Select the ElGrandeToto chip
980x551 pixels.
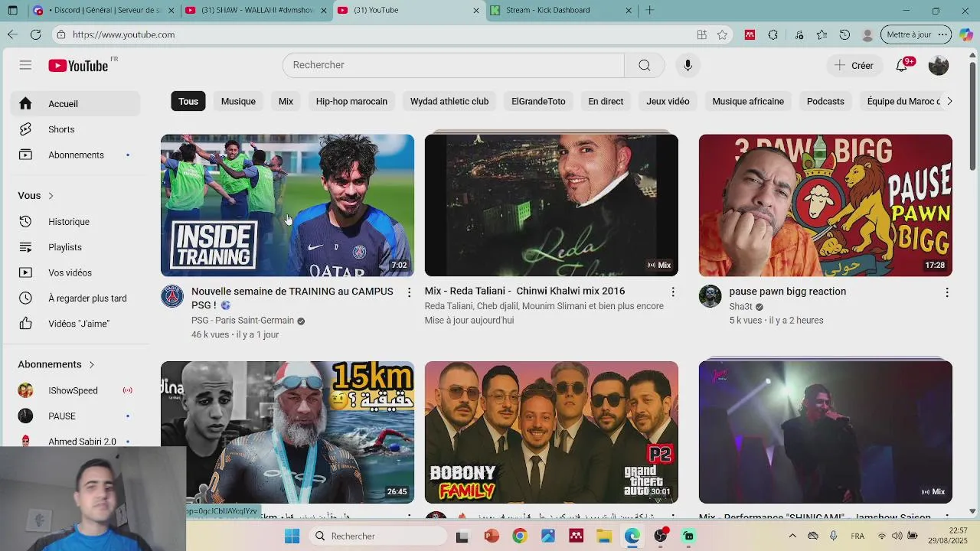click(x=538, y=101)
